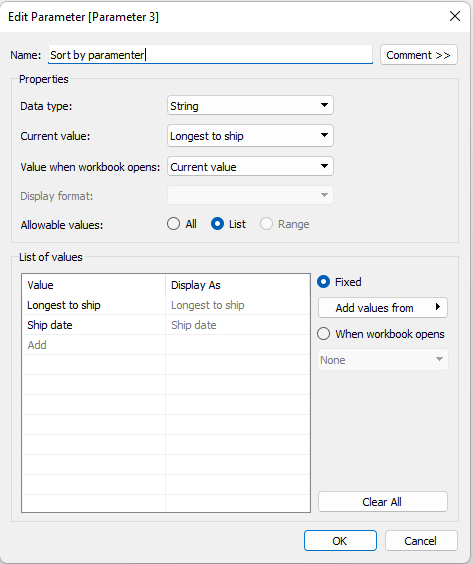Select the Longest to ship value row
Viewport: 473px width, 564px height.
click(166, 305)
